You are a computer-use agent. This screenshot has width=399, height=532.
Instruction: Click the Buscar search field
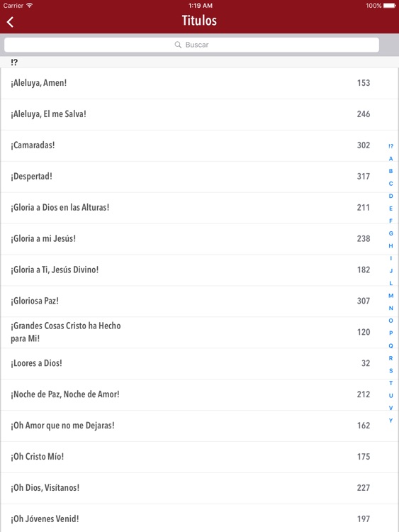(191, 45)
